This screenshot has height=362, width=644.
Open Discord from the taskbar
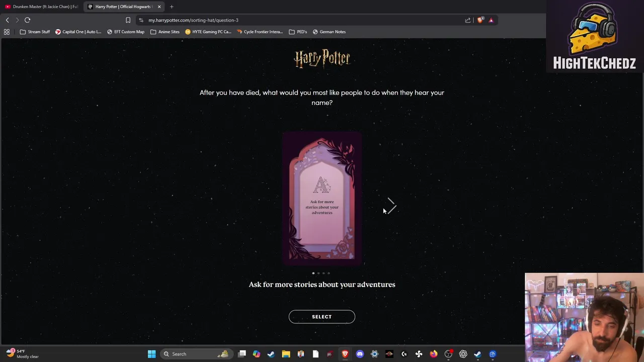pos(360,354)
